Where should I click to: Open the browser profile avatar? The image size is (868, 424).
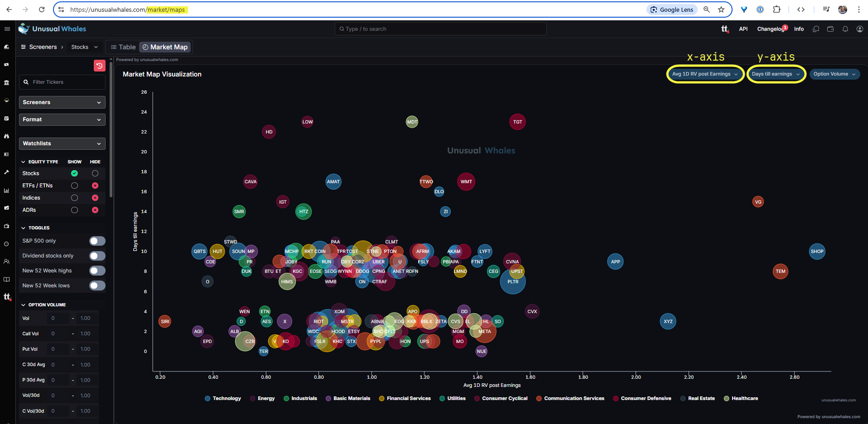pyautogui.click(x=843, y=10)
